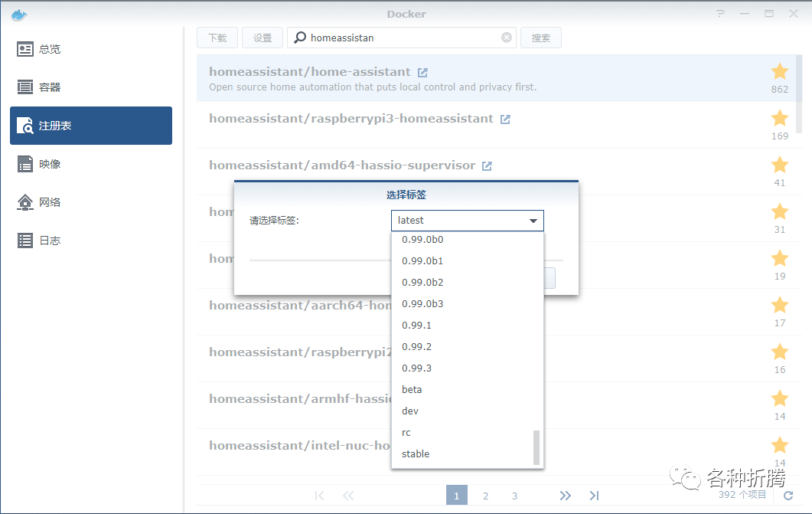
Task: Click the star above 169
Action: (779, 118)
